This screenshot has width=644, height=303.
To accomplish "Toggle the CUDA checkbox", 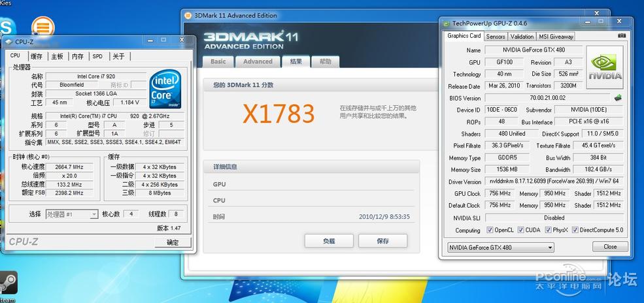I will coord(521,230).
